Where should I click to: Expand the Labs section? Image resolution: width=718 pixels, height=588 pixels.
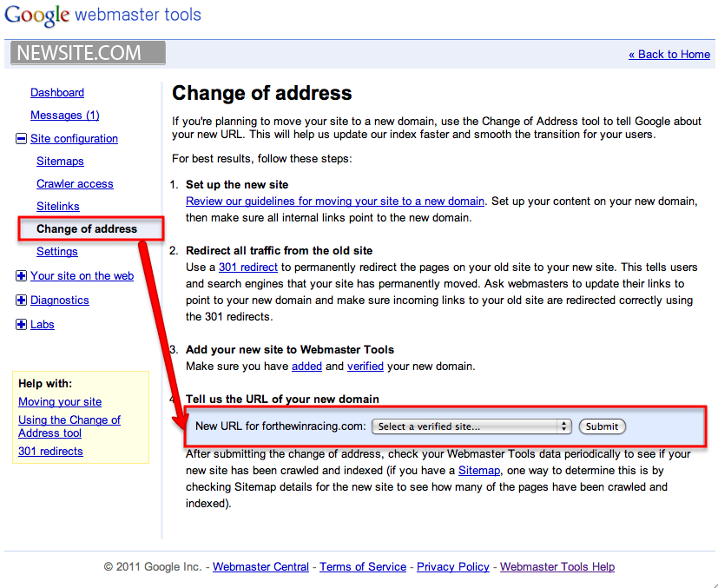pos(22,325)
